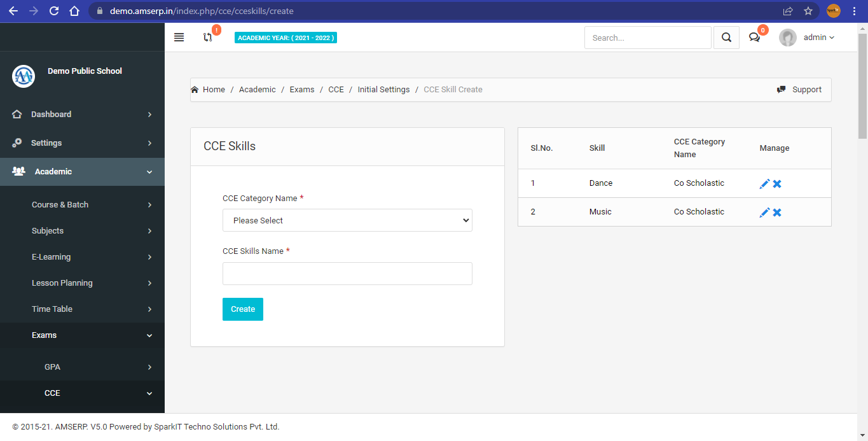868x441 pixels.
Task: Delete the Music skill entry
Action: (777, 212)
